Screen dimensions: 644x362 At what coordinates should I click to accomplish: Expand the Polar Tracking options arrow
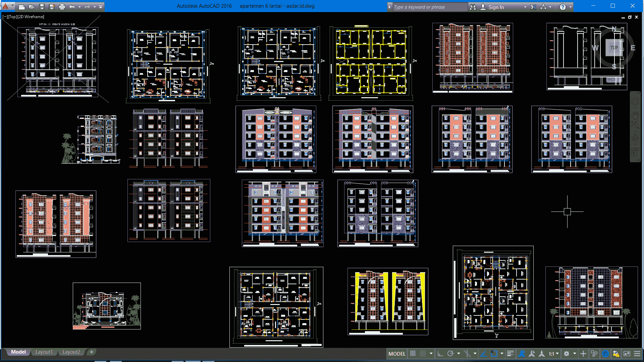(x=459, y=354)
